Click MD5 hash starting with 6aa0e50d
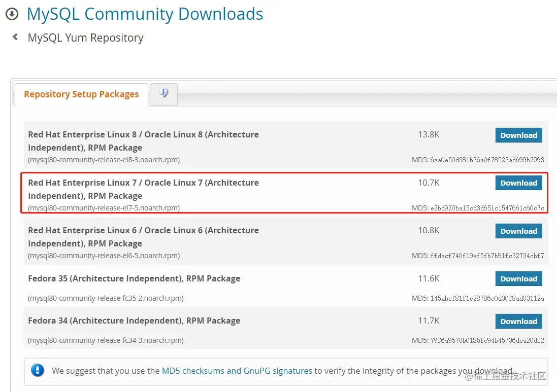557x392 pixels. [x=487, y=160]
